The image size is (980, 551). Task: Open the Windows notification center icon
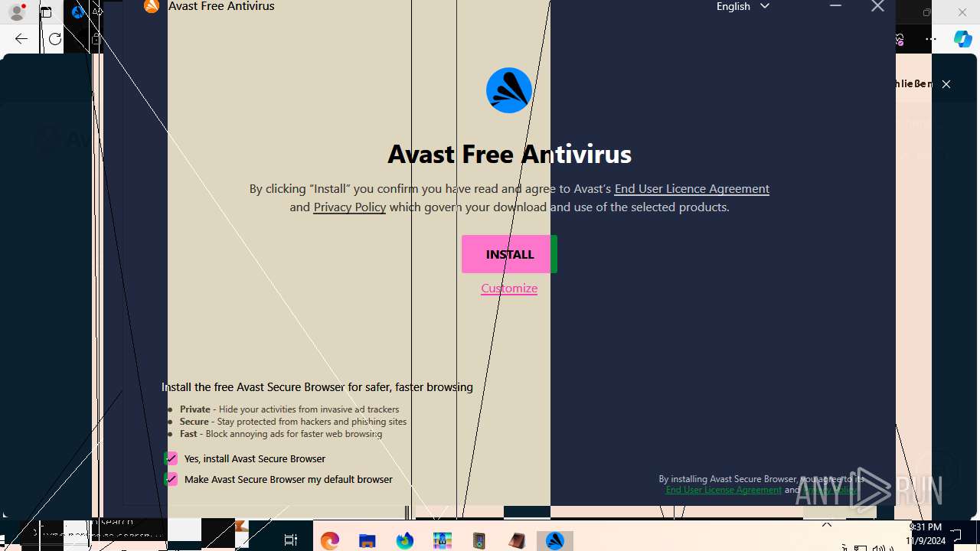(x=956, y=534)
